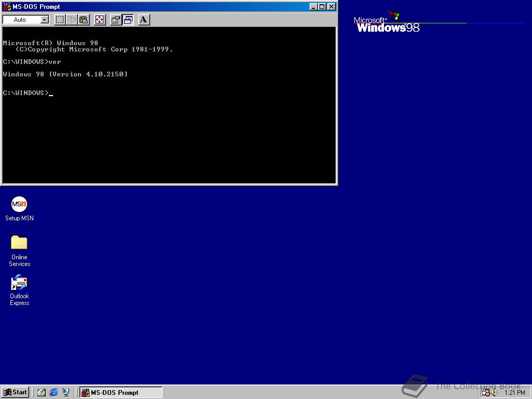Open the Font settings 'A' icon
This screenshot has width=532, height=399.
coord(144,20)
